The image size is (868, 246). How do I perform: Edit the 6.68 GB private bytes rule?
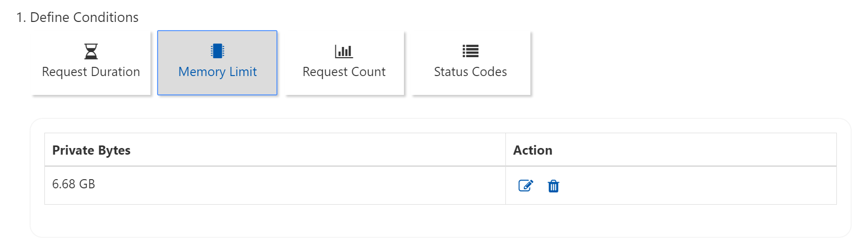pyautogui.click(x=525, y=186)
